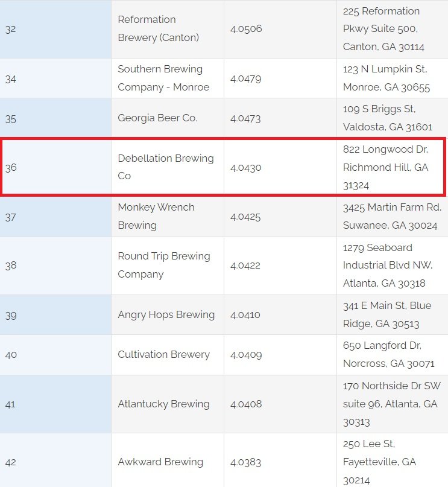Click address 3425 Martin Farm Rd, Suwanee

pos(392,216)
